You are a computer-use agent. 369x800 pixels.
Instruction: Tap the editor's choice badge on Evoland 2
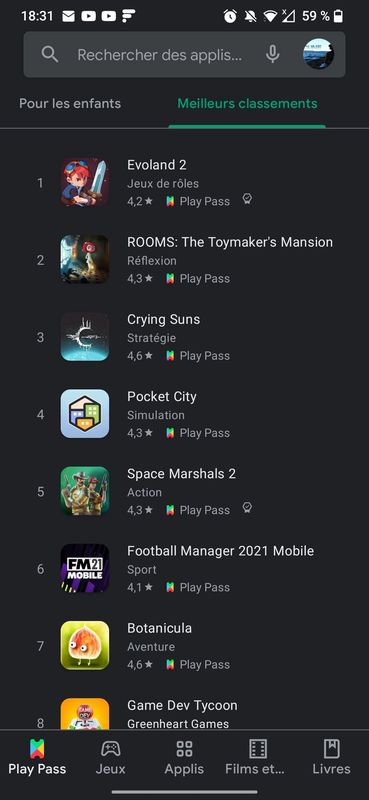tap(247, 199)
